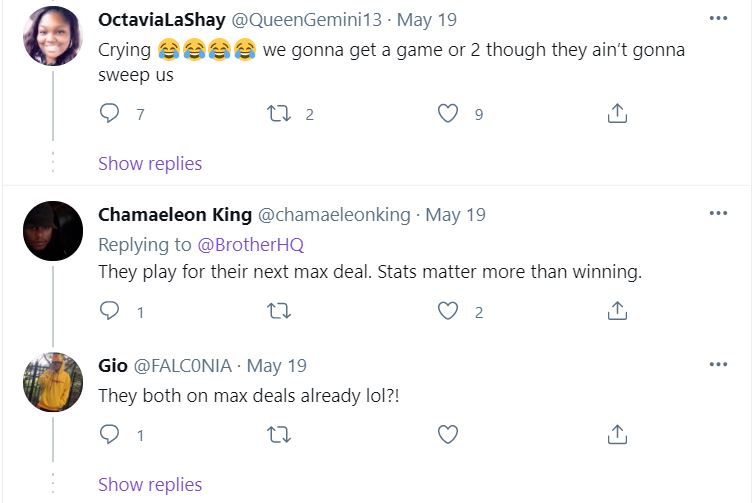Like OctaviaLaShay's tweet with 9 likes
Viewport: 752px width, 503px height.
448,114
